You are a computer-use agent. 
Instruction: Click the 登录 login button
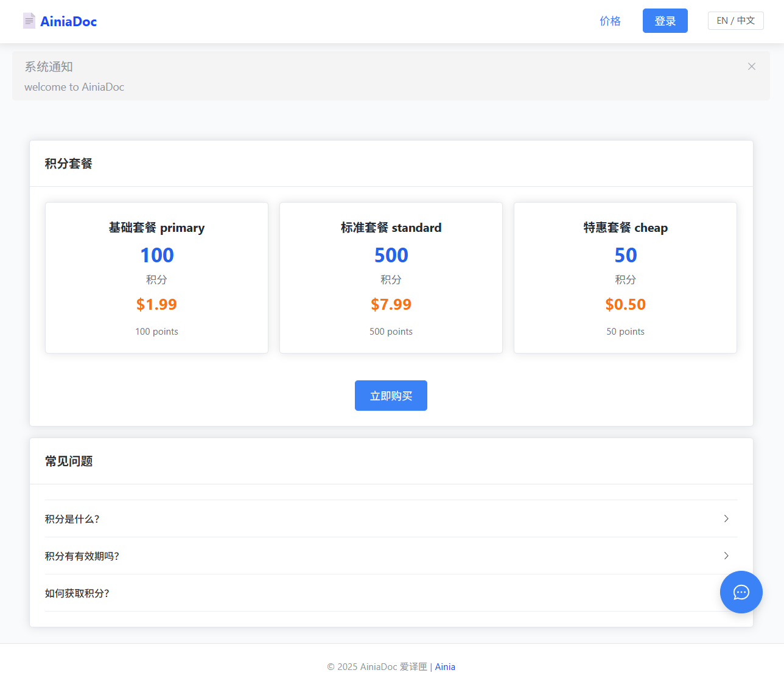pos(665,21)
